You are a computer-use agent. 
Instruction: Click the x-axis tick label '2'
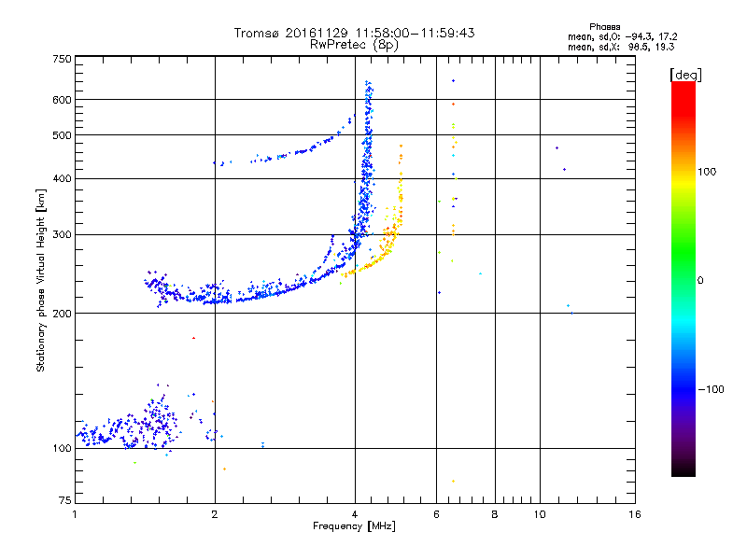(215, 514)
